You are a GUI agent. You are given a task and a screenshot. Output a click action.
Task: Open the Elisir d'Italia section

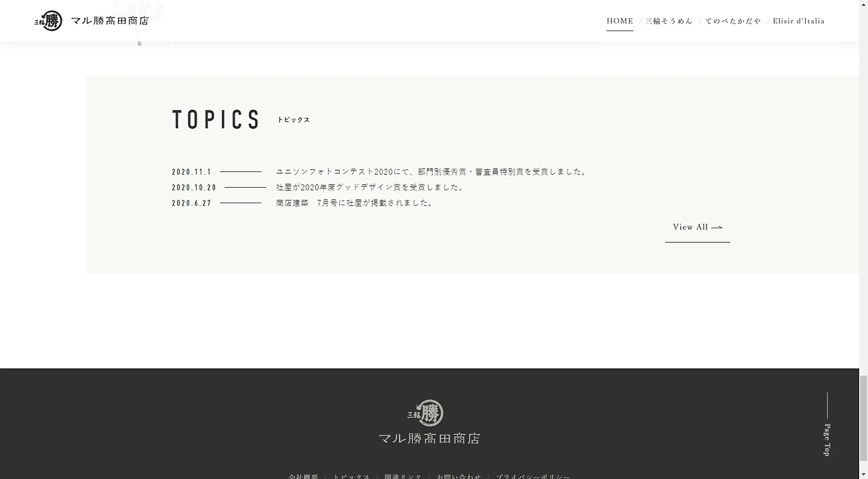[798, 21]
